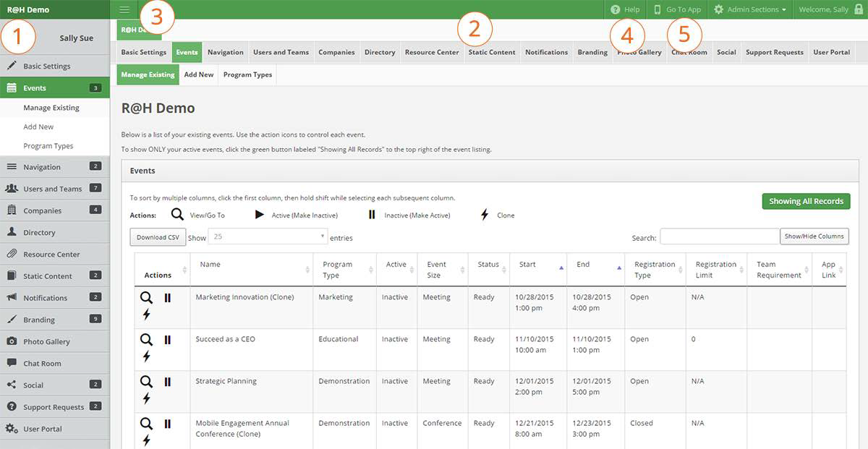Open the Static Content top tab

[x=492, y=52]
